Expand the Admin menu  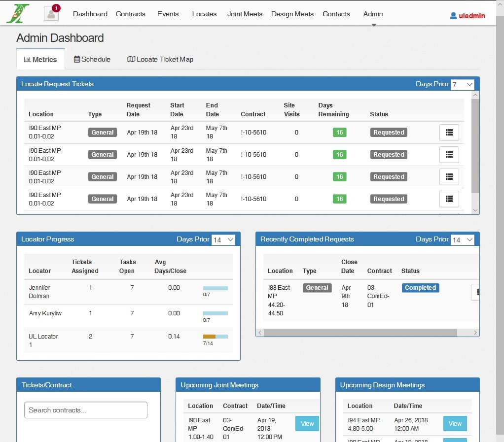[373, 14]
